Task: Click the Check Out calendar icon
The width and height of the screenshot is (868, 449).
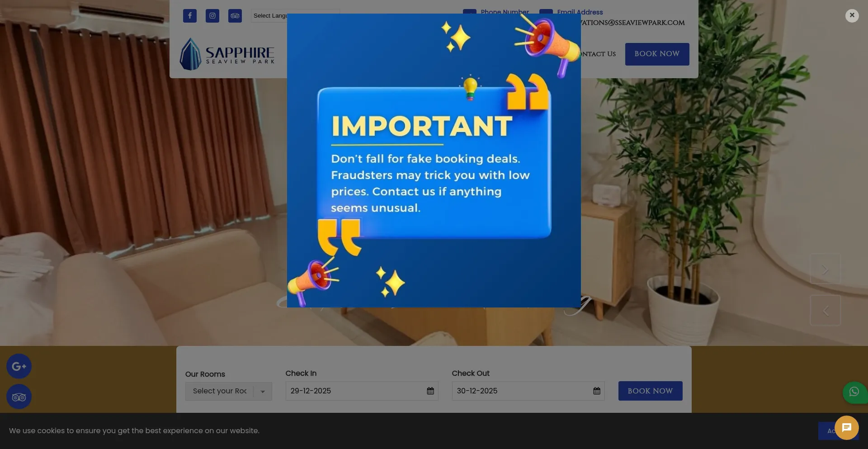Action: [x=597, y=391]
